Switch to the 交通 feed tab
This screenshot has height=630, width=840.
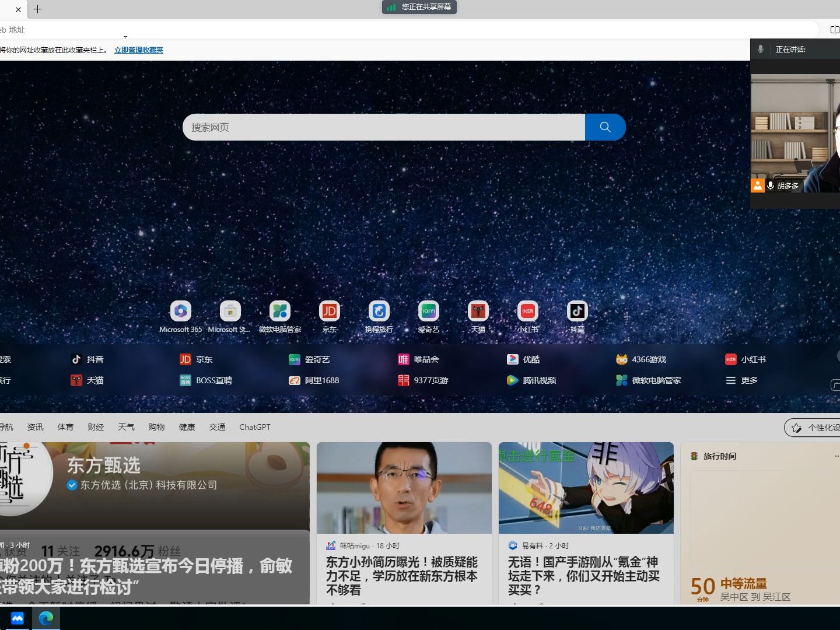click(217, 427)
